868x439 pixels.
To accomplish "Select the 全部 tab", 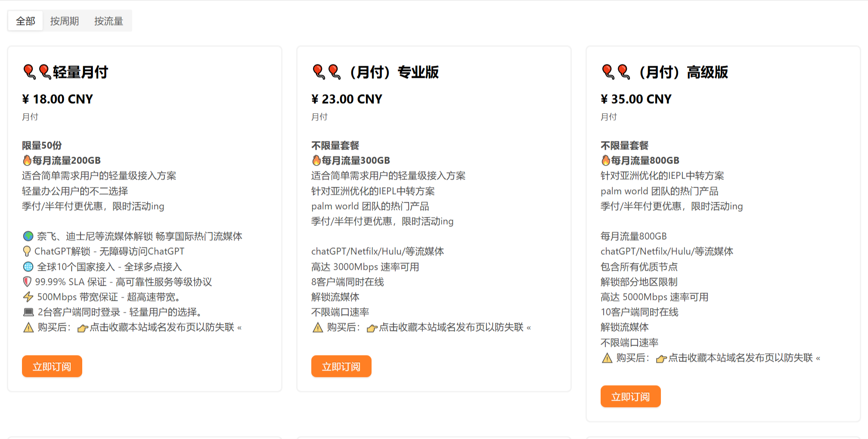I will [x=25, y=21].
